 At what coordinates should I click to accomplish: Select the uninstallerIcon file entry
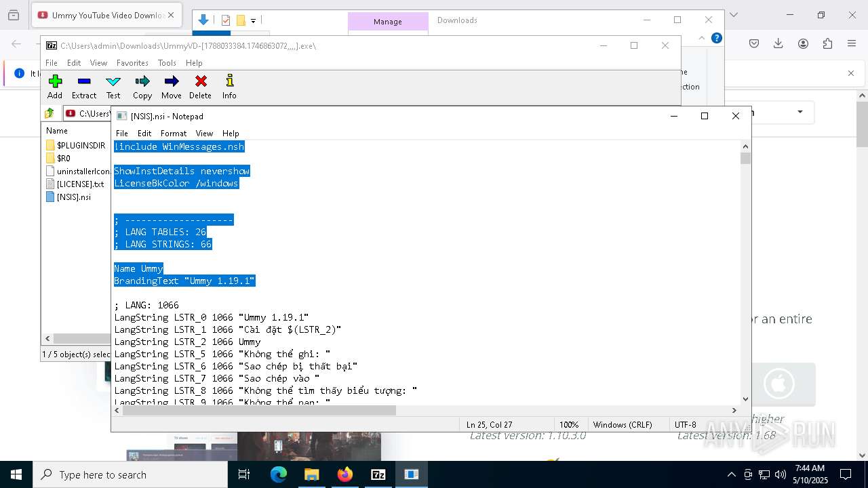78,171
